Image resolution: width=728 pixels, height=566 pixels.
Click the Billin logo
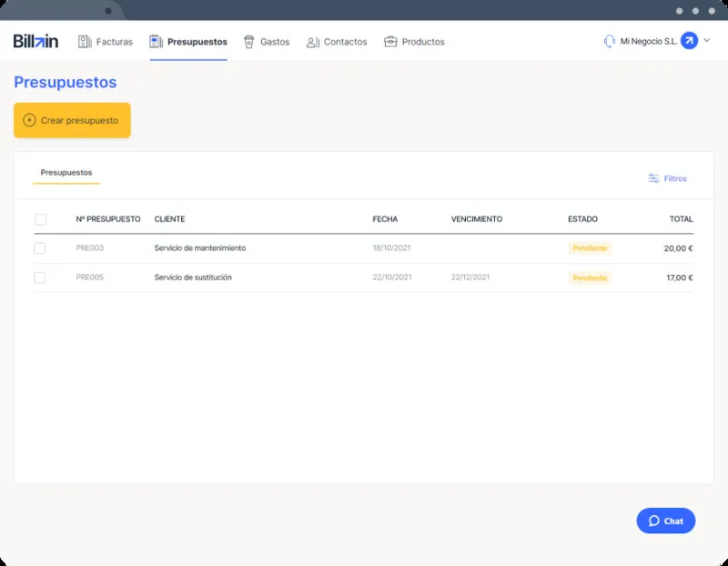point(35,41)
